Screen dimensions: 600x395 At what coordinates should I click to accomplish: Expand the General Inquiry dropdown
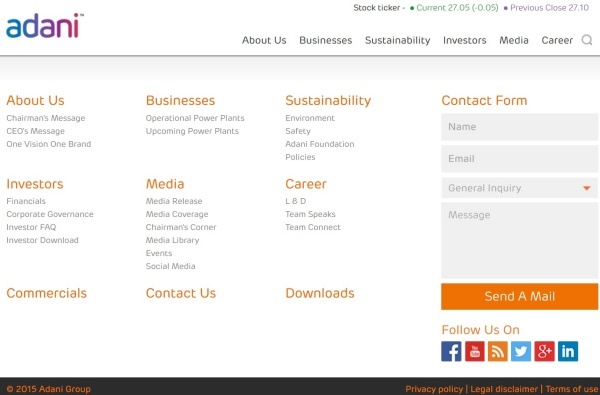coord(519,188)
